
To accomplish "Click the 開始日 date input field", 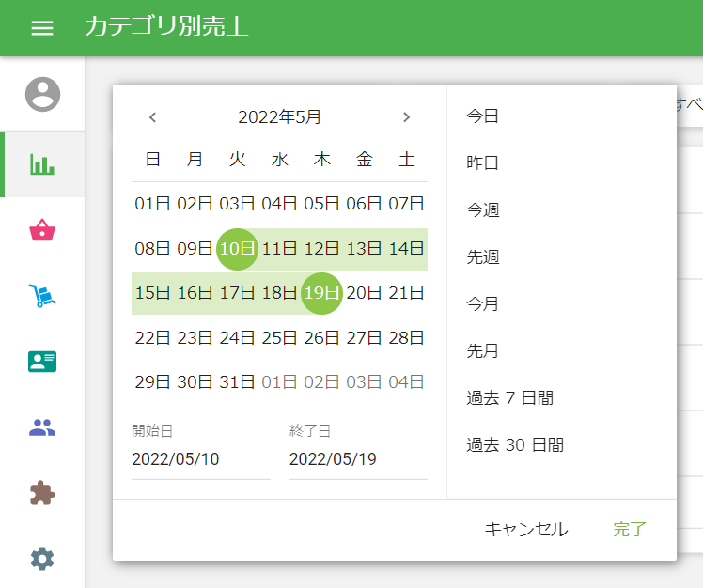I will pos(200,459).
